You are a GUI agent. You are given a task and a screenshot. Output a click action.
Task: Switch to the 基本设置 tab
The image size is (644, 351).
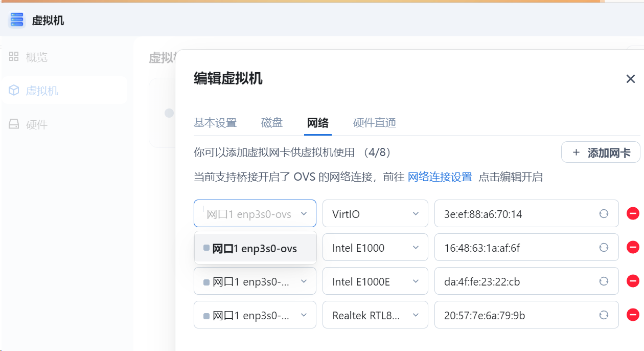coord(215,123)
